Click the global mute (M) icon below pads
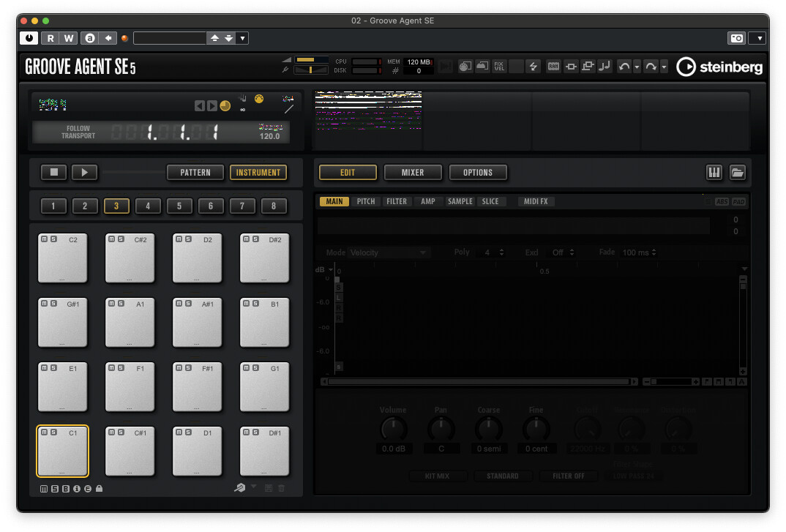786x532 pixels. point(44,488)
